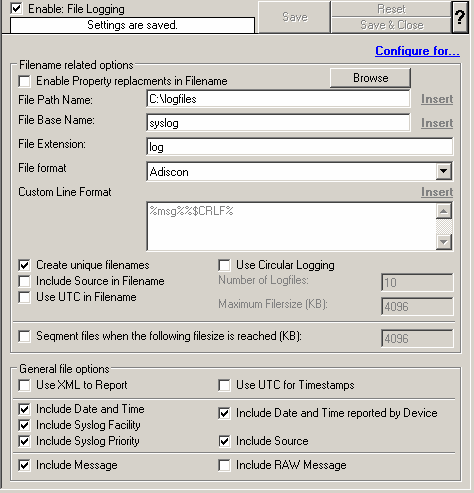Enable Include RAW Message checkbox
The width and height of the screenshot is (474, 493).
224,465
